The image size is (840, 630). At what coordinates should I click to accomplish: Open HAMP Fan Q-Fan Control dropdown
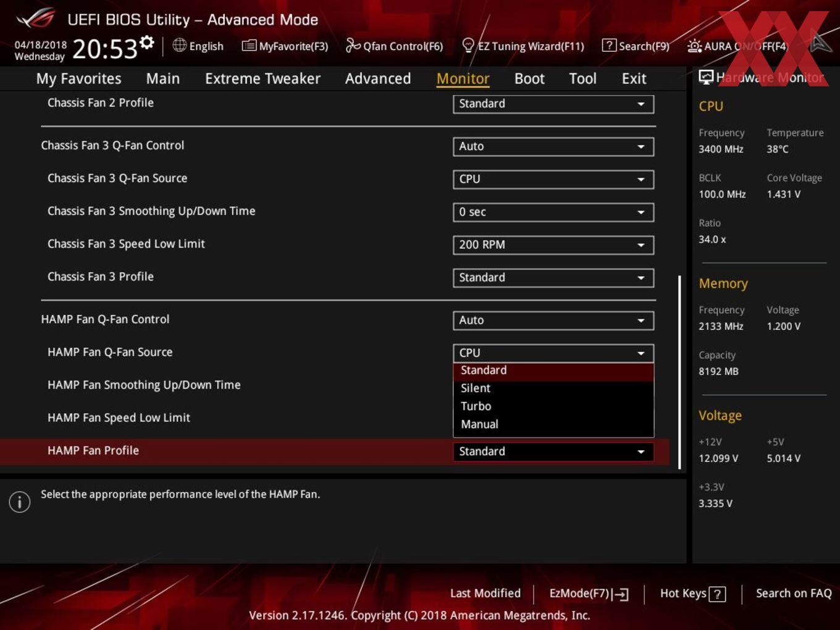point(553,320)
